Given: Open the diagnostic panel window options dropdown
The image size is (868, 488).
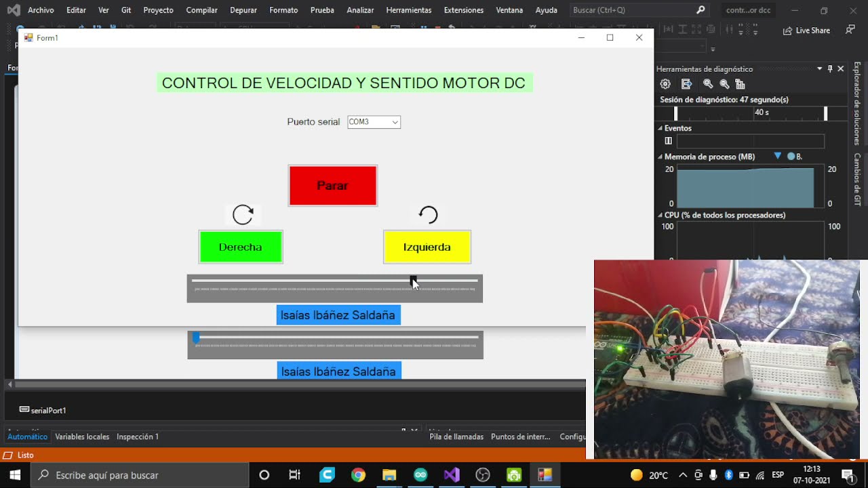Looking at the screenshot, I should coord(819,68).
